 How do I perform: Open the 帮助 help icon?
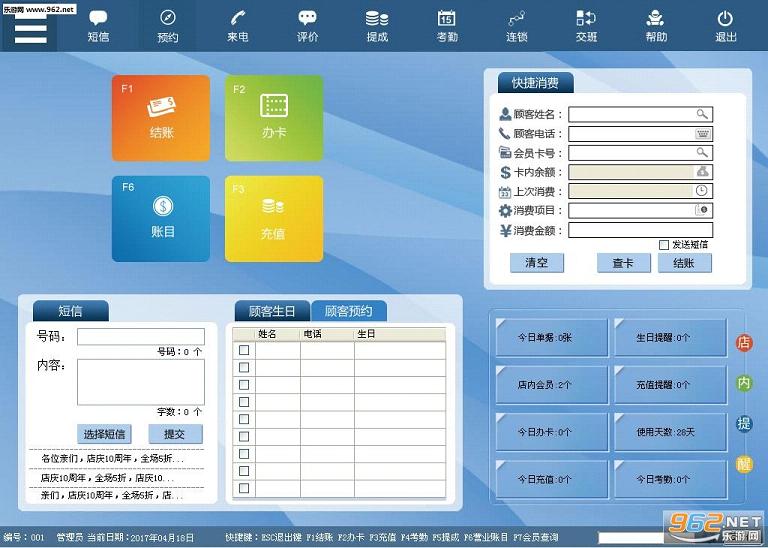pos(656,26)
